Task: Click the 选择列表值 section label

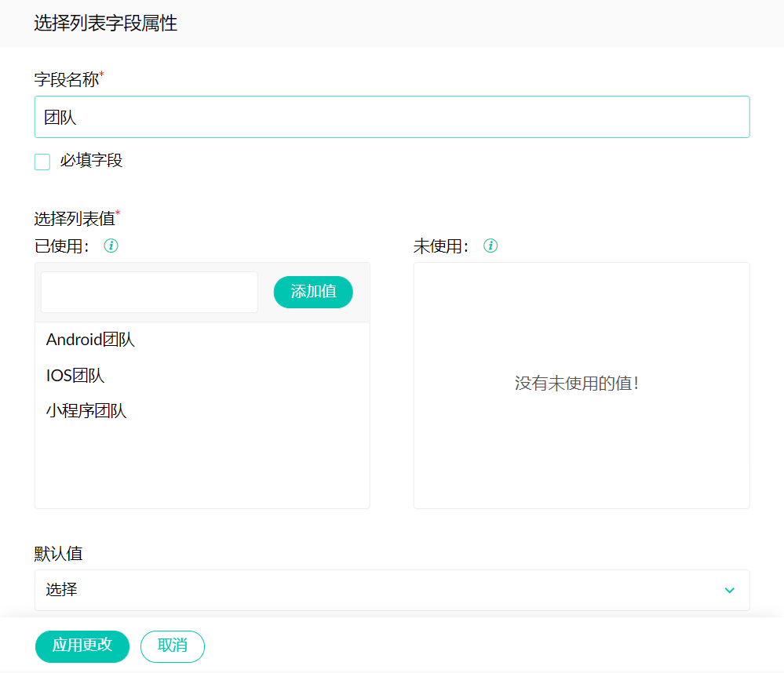Action: pos(74,218)
